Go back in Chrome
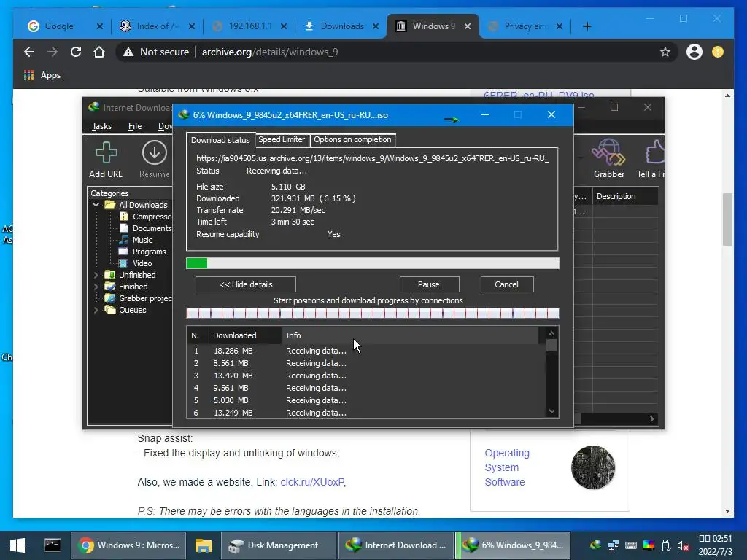 pyautogui.click(x=29, y=52)
